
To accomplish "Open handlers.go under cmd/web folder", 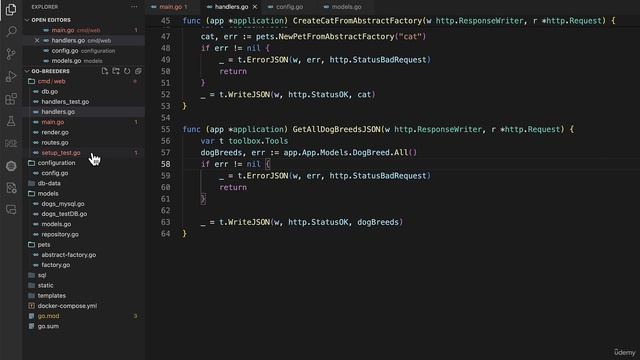I will coord(58,112).
